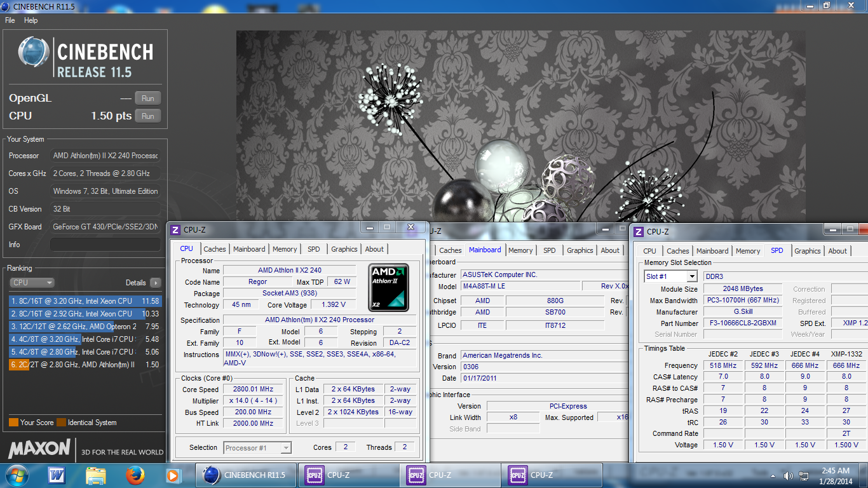Activate the rightmost CPU-Z taskbar button

point(552,475)
